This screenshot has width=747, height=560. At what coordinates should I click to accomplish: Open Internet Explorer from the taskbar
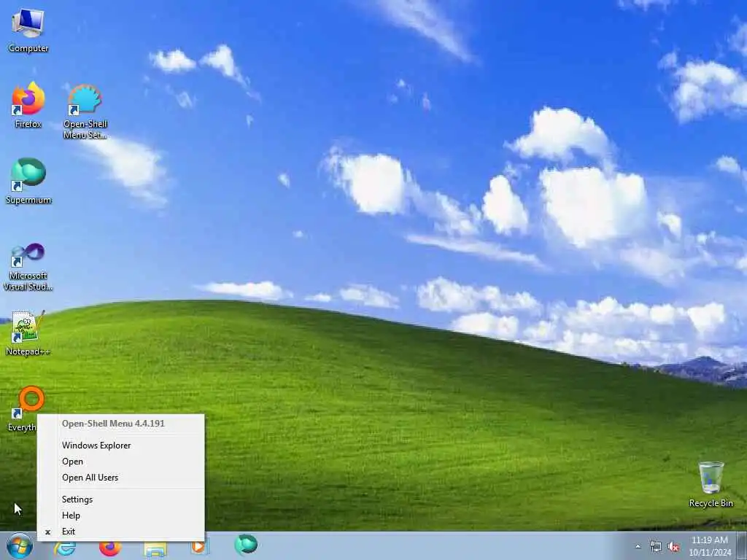[x=65, y=548]
